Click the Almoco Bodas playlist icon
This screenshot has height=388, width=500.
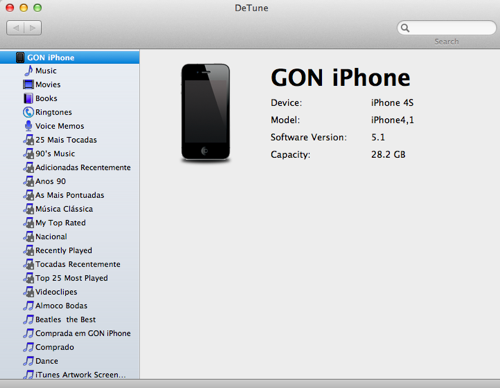29,306
